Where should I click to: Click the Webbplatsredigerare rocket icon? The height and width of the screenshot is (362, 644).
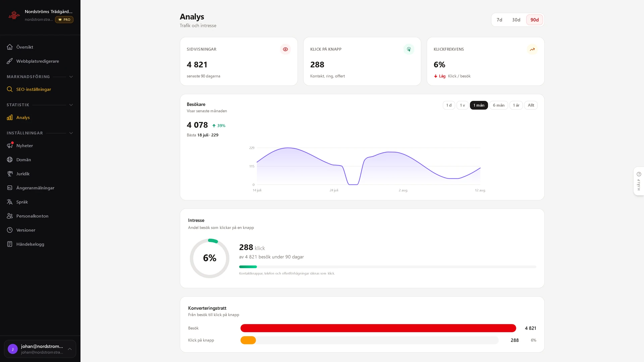(10, 61)
